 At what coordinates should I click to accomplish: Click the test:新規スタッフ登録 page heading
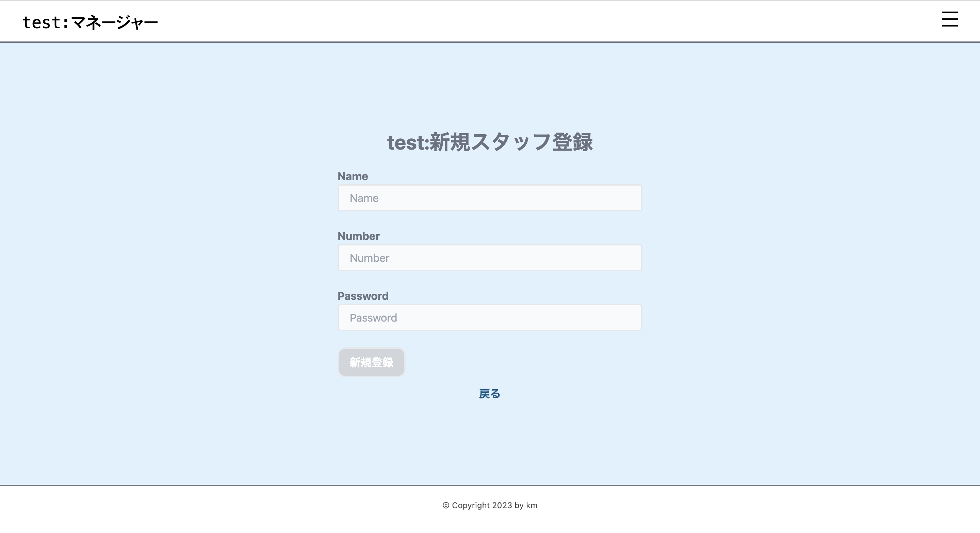[x=490, y=142]
